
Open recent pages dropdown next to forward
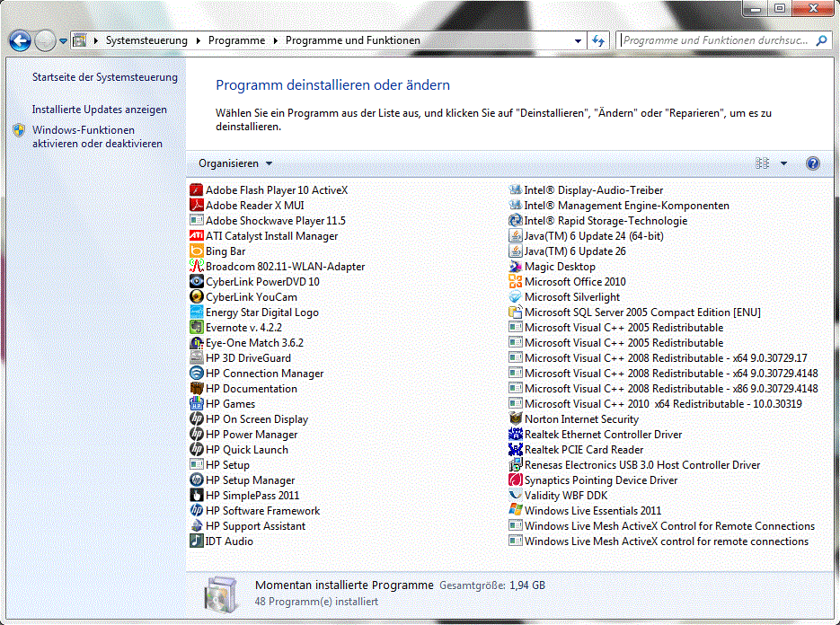coord(63,40)
